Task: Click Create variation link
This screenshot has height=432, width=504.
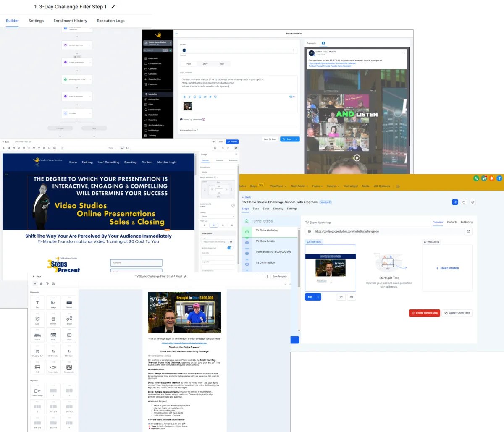Action: [448, 268]
